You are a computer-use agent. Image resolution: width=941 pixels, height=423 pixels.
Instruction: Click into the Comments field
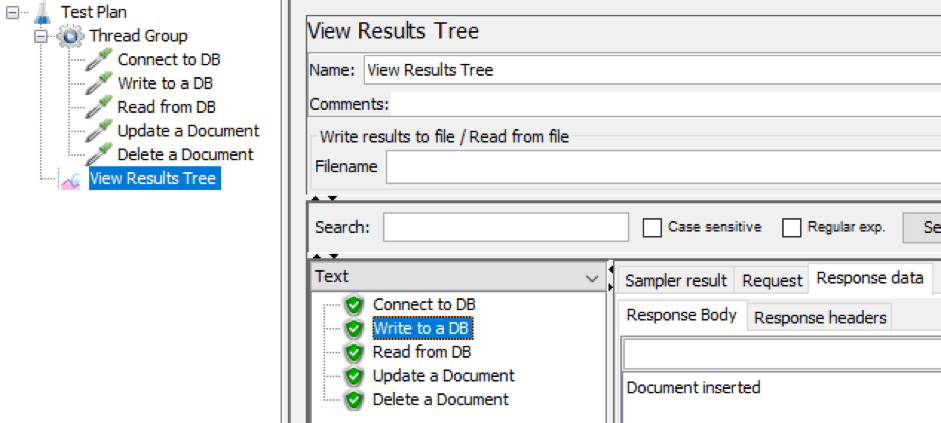pos(665,104)
